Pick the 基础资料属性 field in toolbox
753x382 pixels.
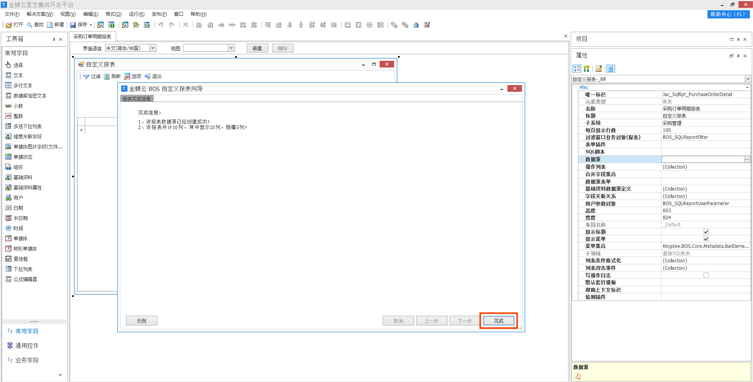[24, 187]
